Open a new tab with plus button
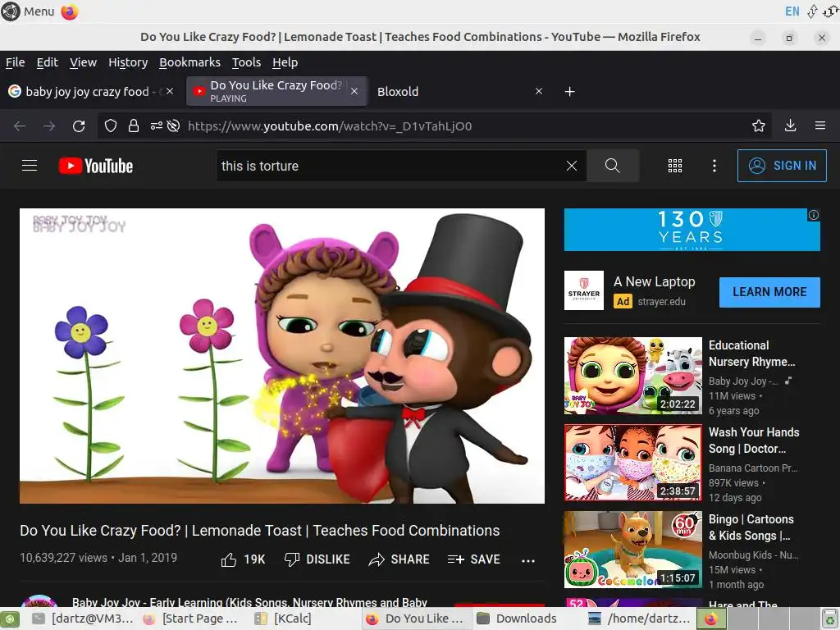This screenshot has width=840, height=630. pos(570,92)
